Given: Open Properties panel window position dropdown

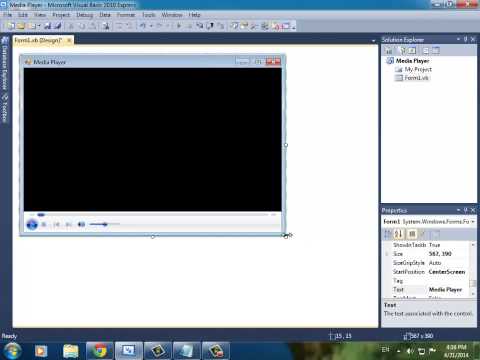Looking at the screenshot, I should [459, 210].
